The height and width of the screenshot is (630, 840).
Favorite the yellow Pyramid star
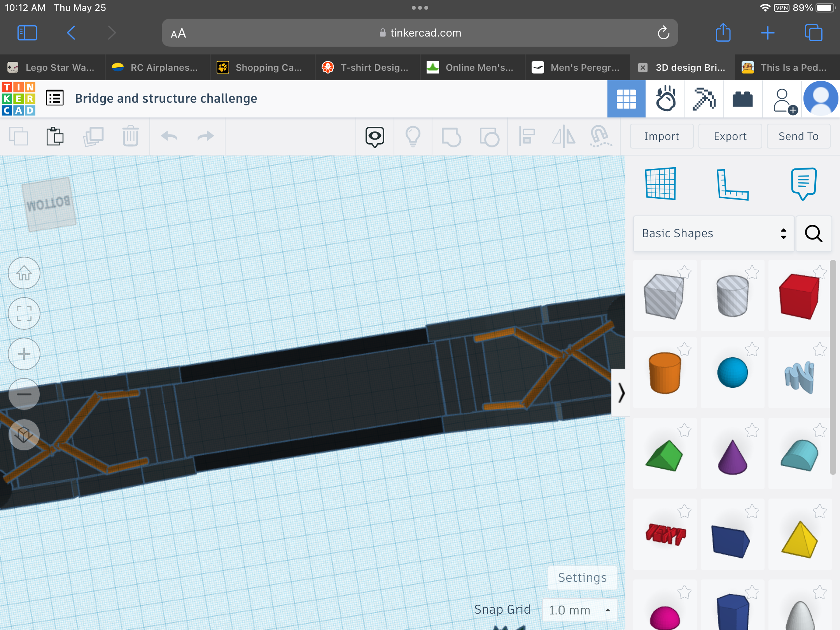coord(820,511)
